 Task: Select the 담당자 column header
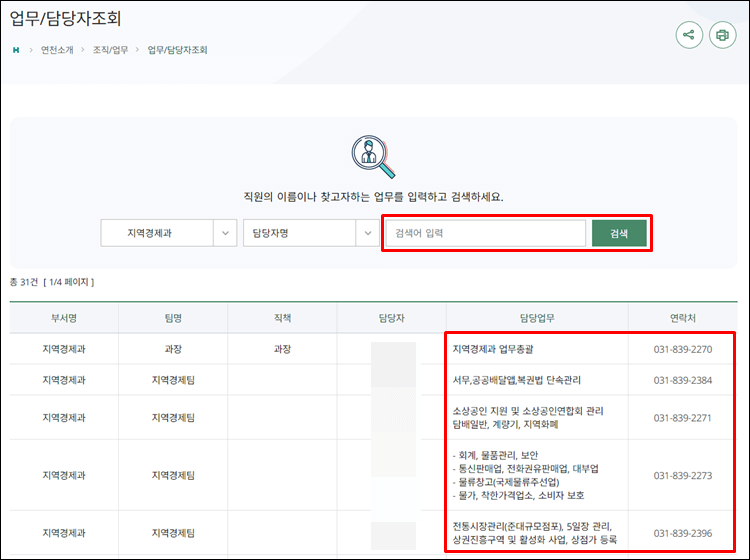[392, 318]
